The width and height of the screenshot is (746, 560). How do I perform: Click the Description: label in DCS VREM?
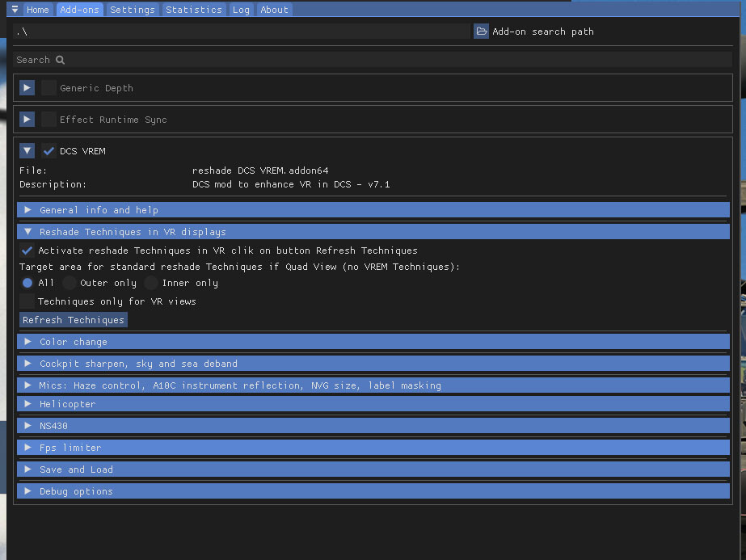pos(53,184)
